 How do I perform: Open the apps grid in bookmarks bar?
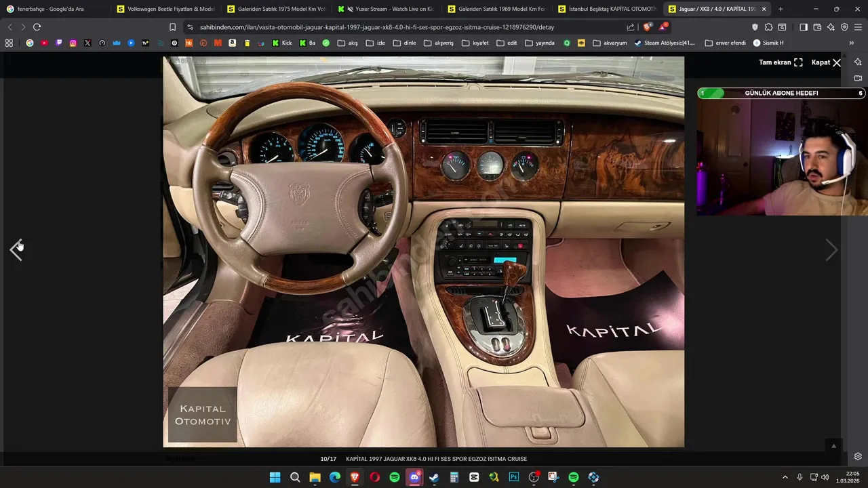tap(9, 43)
